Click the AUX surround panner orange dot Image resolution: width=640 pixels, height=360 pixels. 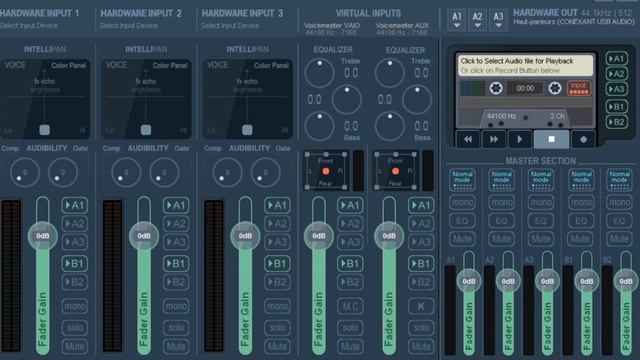tap(396, 171)
